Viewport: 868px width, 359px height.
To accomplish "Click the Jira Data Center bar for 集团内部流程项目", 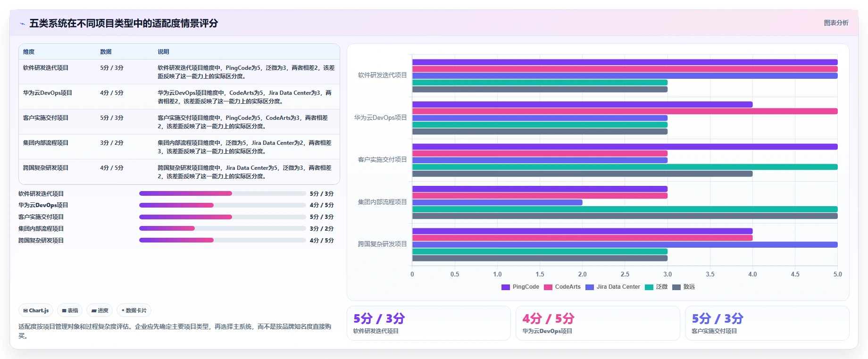I will tap(497, 202).
